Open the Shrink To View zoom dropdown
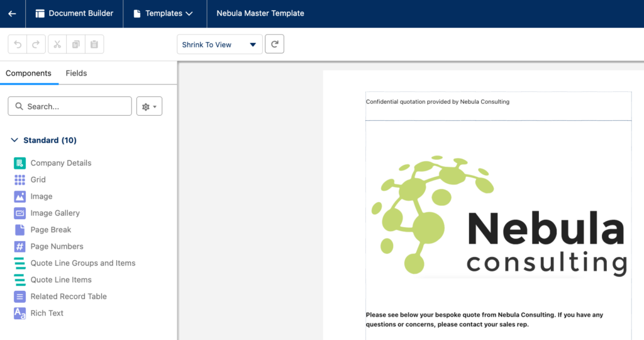 pyautogui.click(x=219, y=45)
